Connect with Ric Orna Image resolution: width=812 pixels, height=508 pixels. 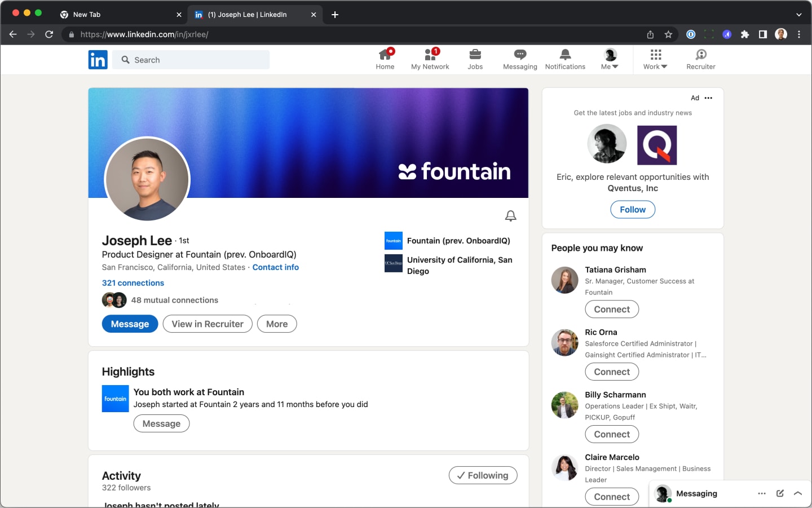[612, 372]
